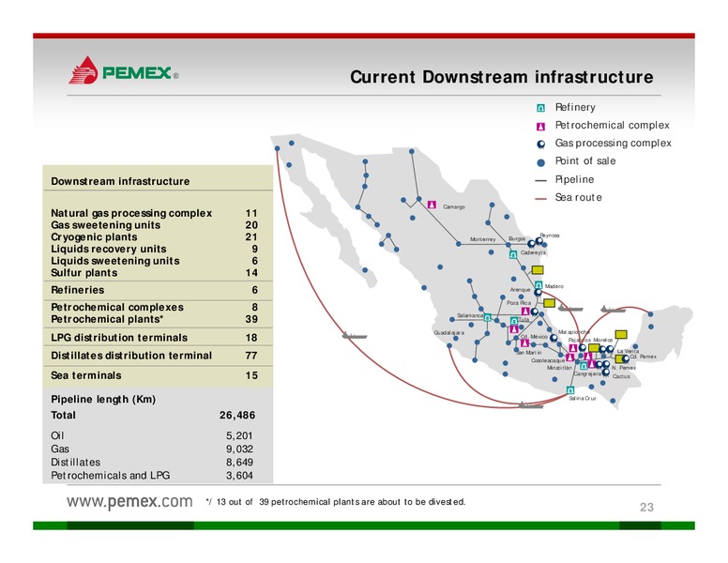Click the Gas pipeline value 9,032
The image size is (728, 563).
point(239,449)
